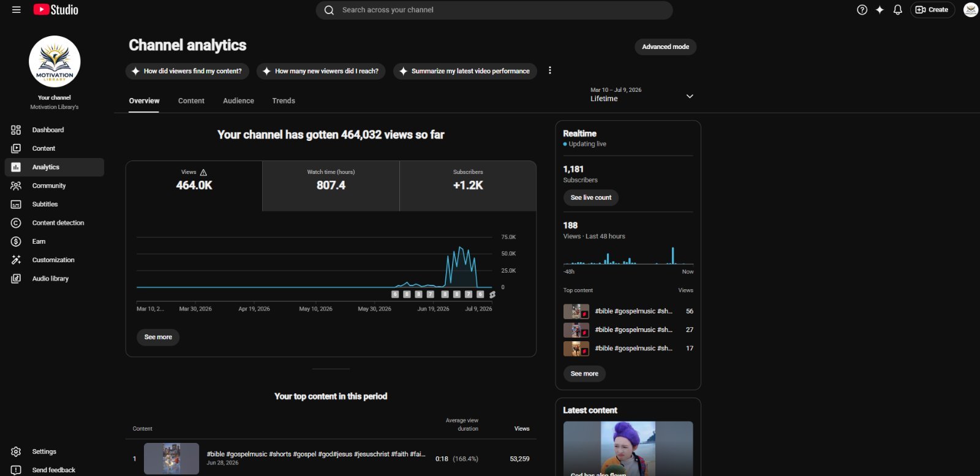
Task: Click the Latest content video thumbnail
Action: tap(628, 448)
